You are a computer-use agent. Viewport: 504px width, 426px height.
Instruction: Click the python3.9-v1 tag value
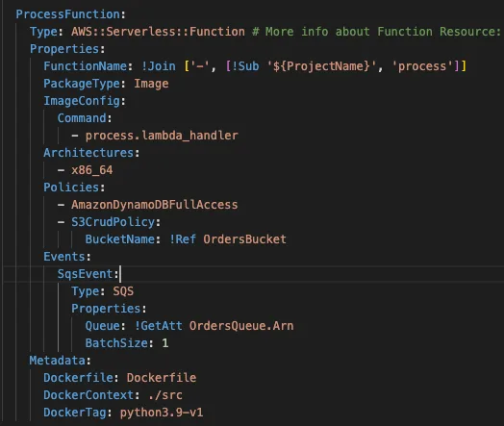(x=162, y=413)
